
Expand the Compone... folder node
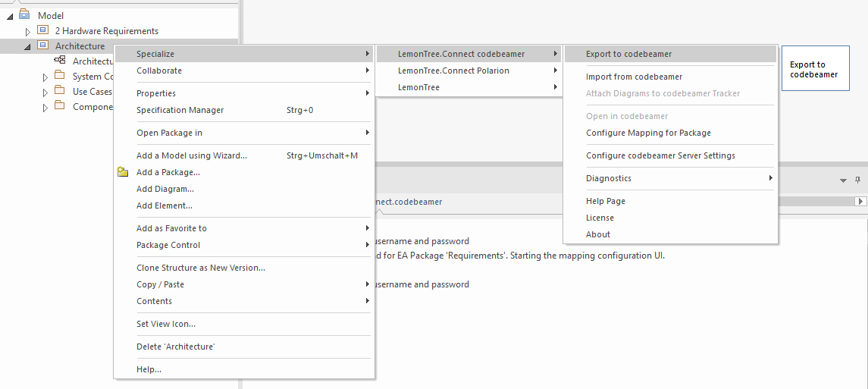46,108
